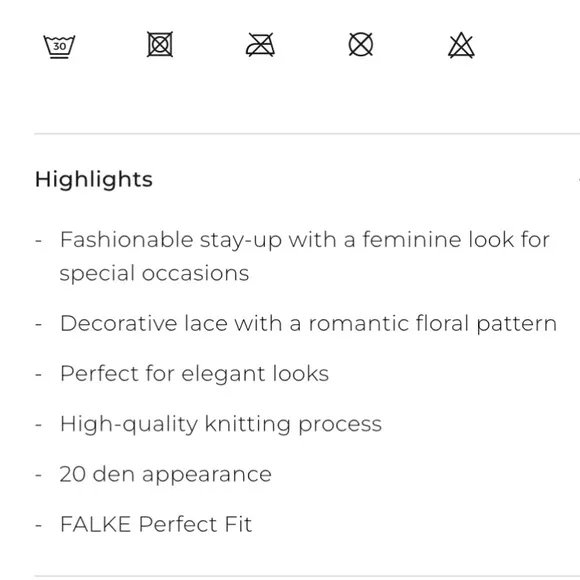
Task: Click the wash at 30 degrees care icon
Action: (x=59, y=47)
